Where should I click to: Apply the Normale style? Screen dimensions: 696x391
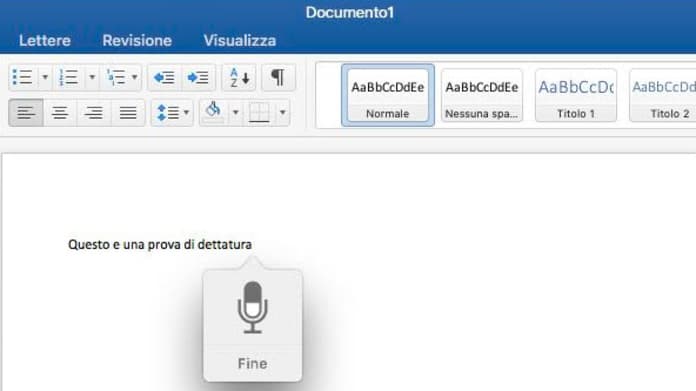tap(388, 95)
